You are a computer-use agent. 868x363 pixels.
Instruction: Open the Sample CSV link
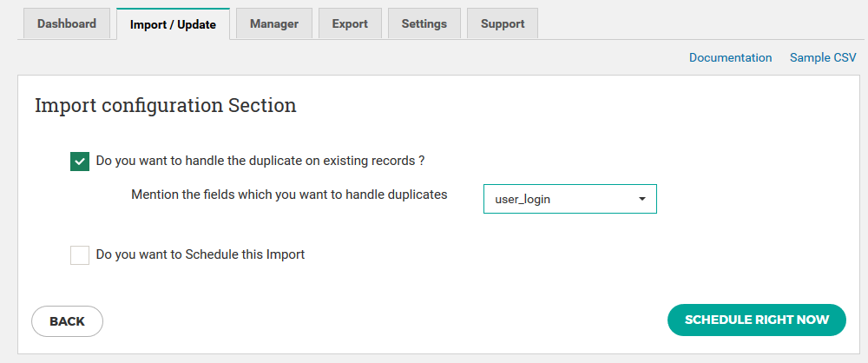point(823,57)
